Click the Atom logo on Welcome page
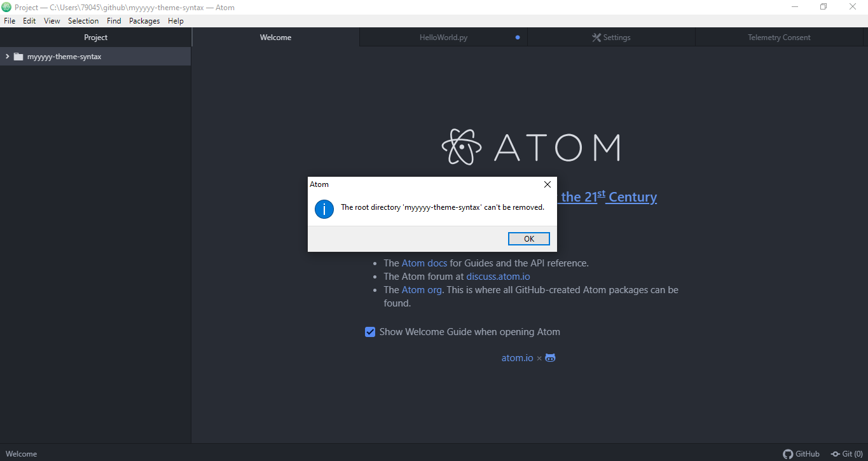The height and width of the screenshot is (461, 868). tap(531, 147)
